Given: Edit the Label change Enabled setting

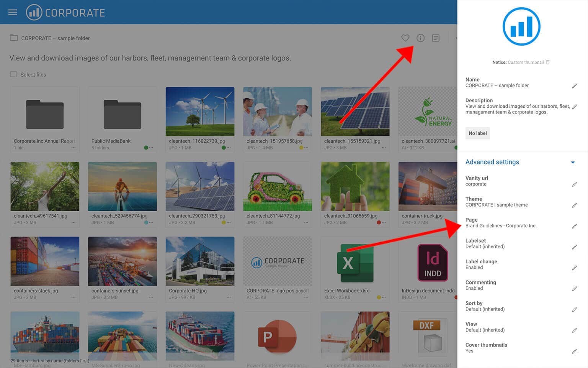Looking at the screenshot, I should (574, 268).
